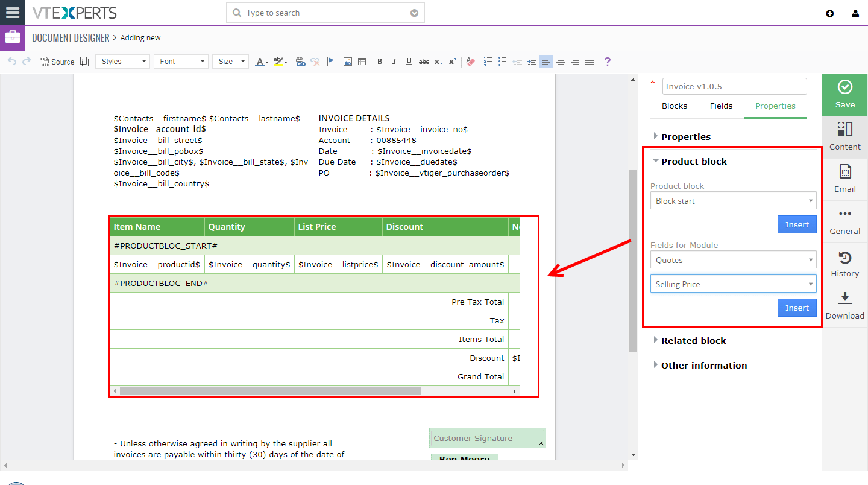Open the Download panel

[844, 305]
